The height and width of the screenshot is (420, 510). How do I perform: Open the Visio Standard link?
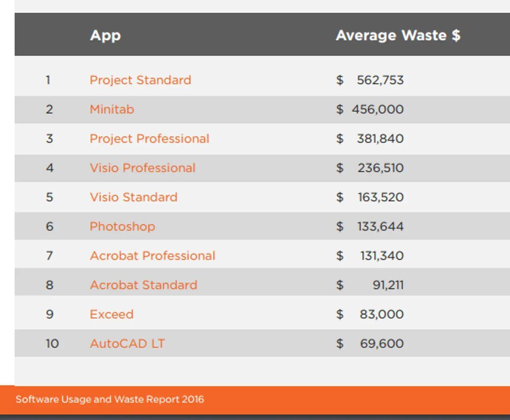pos(133,197)
